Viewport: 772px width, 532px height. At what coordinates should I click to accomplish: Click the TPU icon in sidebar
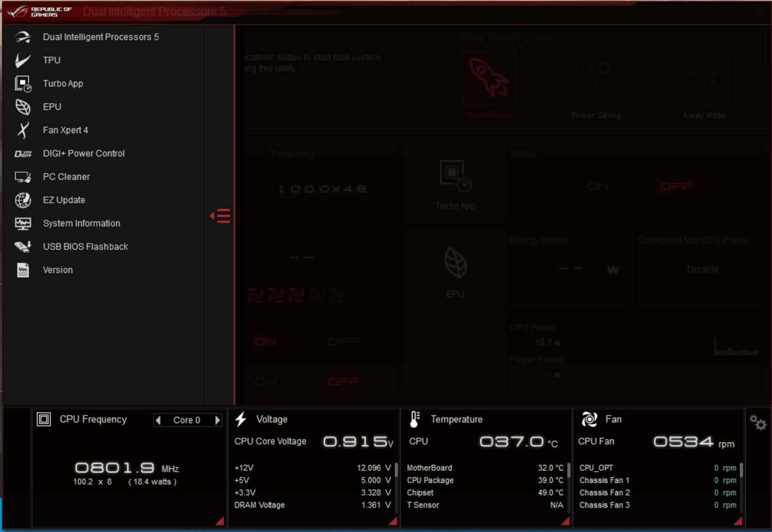click(22, 60)
